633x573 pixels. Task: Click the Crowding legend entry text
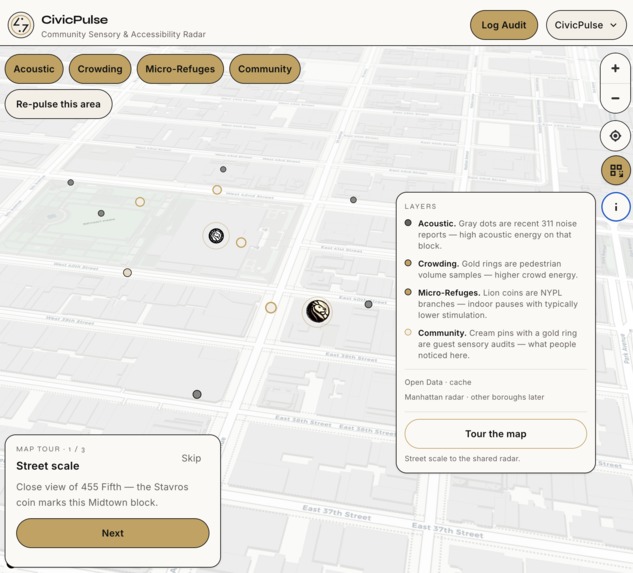click(x=498, y=269)
